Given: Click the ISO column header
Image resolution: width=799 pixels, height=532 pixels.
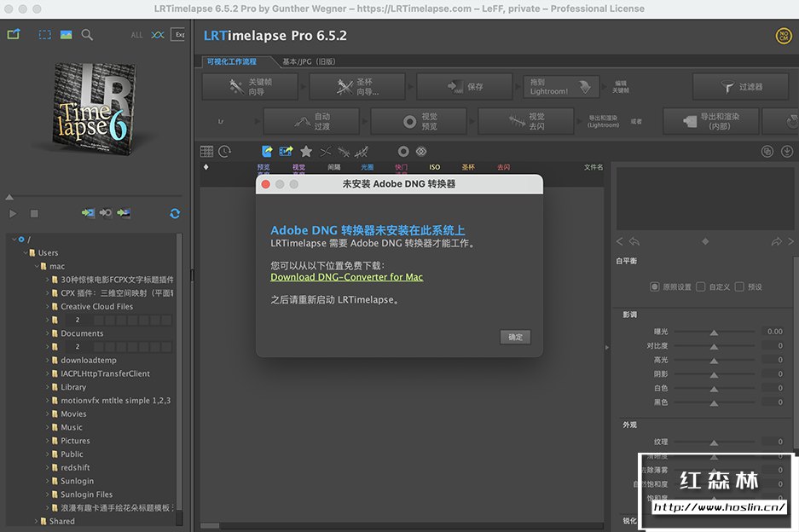Looking at the screenshot, I should coord(435,167).
